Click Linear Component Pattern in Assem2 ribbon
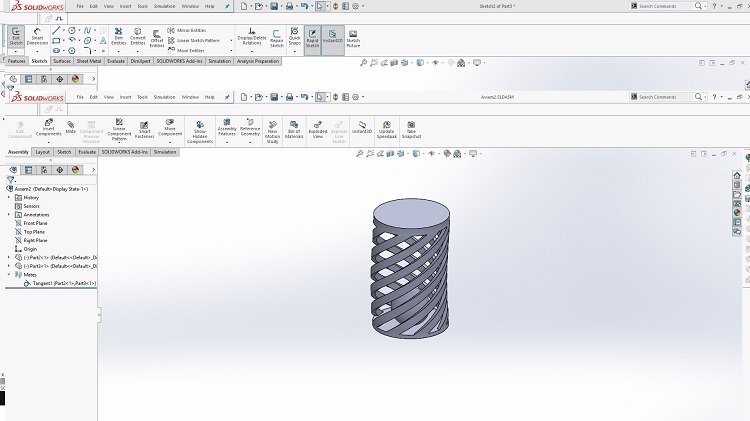 point(119,129)
